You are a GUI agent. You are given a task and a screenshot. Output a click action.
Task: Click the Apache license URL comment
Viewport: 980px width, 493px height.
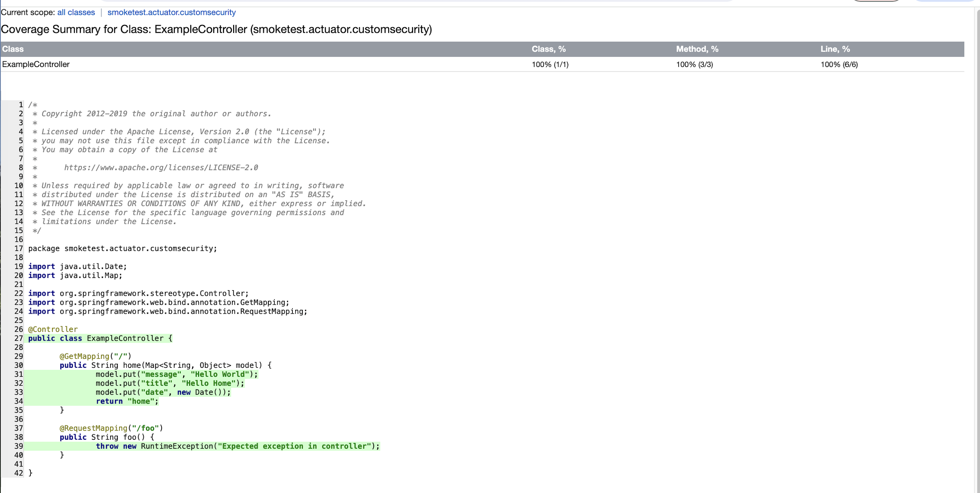pos(161,167)
